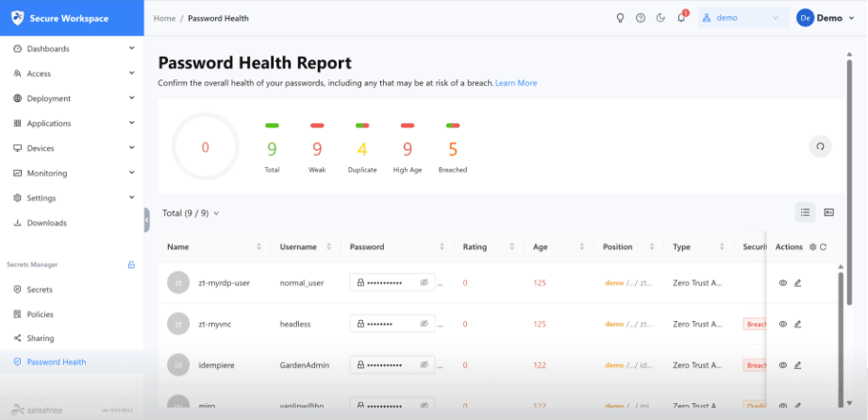Click the Breached tag in zt-myvnc row

(755, 324)
